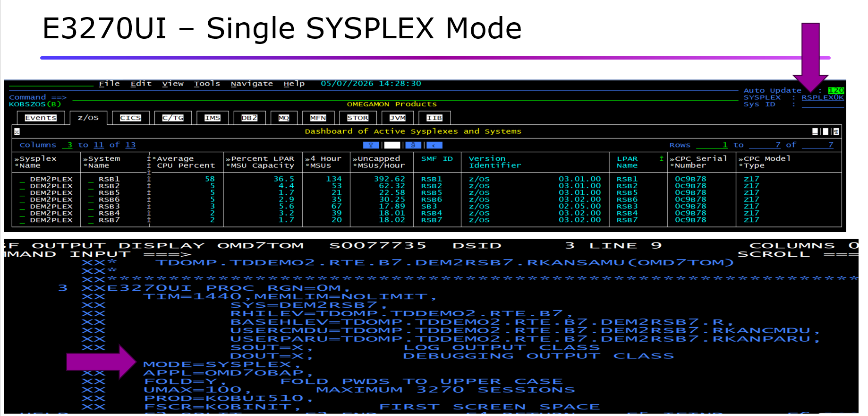Viewport: 868px width, 416px height.
Task: Click the minimize icon on the Dashboard panel
Action: pos(815,131)
